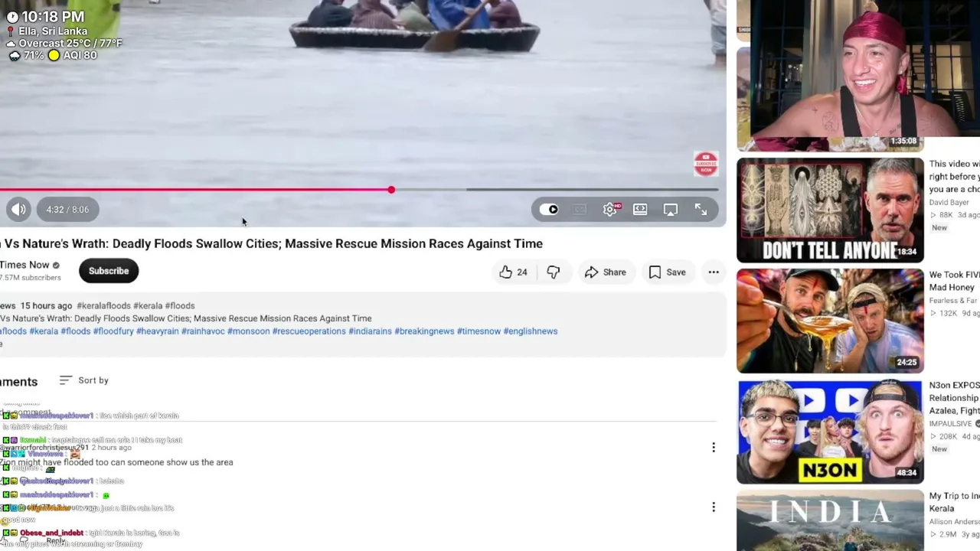980x551 pixels.
Task: Click the 4:32 / 8:06 time display
Action: pos(67,209)
